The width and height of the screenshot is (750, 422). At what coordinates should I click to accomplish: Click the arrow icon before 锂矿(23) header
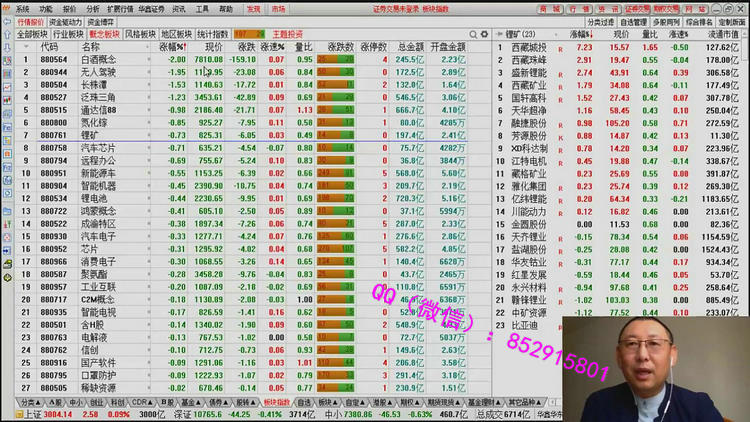(x=500, y=34)
